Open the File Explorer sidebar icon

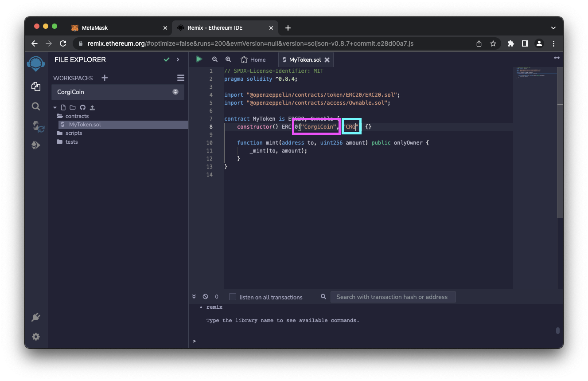pyautogui.click(x=36, y=86)
